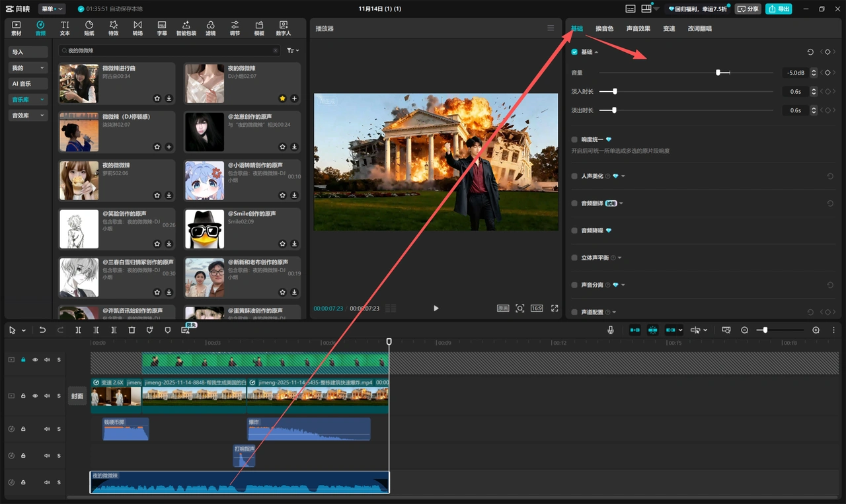The width and height of the screenshot is (846, 504).
Task: Open the 特效 effects panel
Action: point(114,28)
